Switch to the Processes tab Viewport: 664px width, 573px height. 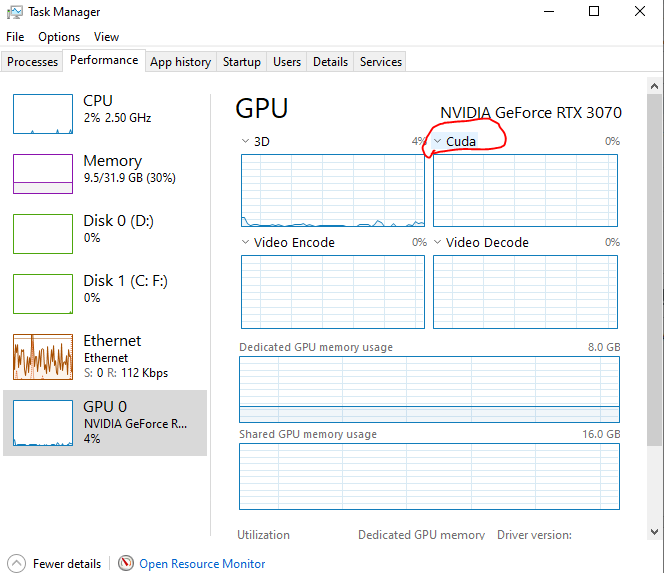32,62
